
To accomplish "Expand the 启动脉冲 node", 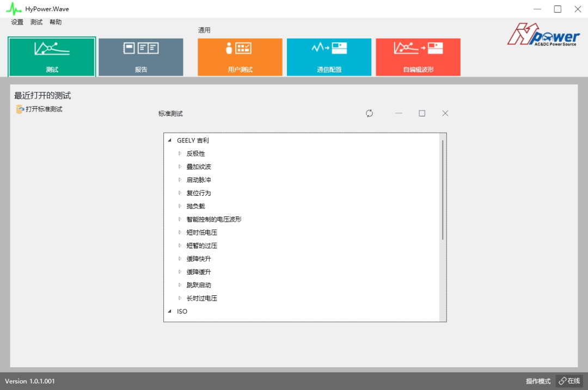I will click(180, 179).
